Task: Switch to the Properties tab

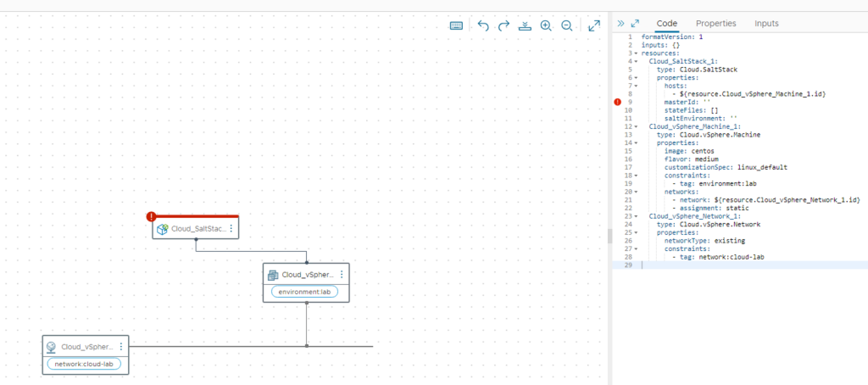Action: pyautogui.click(x=715, y=24)
